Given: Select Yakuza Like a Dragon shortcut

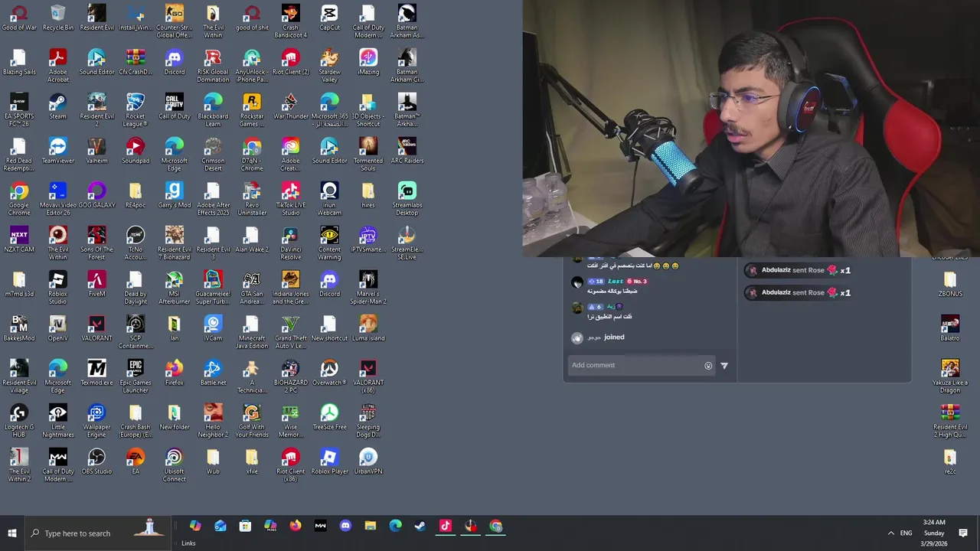Looking at the screenshot, I should [x=950, y=377].
